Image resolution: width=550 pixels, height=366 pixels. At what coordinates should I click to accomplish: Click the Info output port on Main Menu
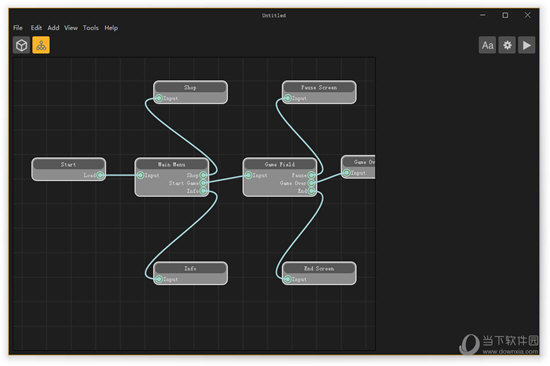pos(203,191)
